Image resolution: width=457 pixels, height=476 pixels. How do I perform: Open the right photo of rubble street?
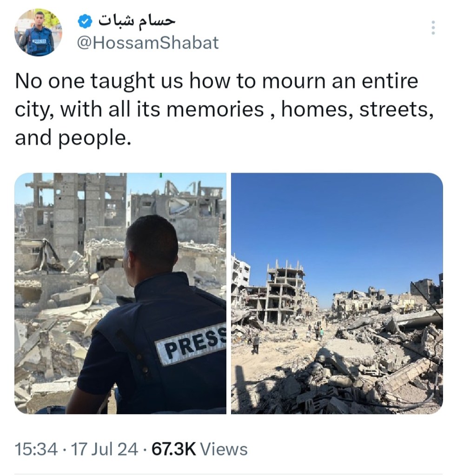[337, 293]
